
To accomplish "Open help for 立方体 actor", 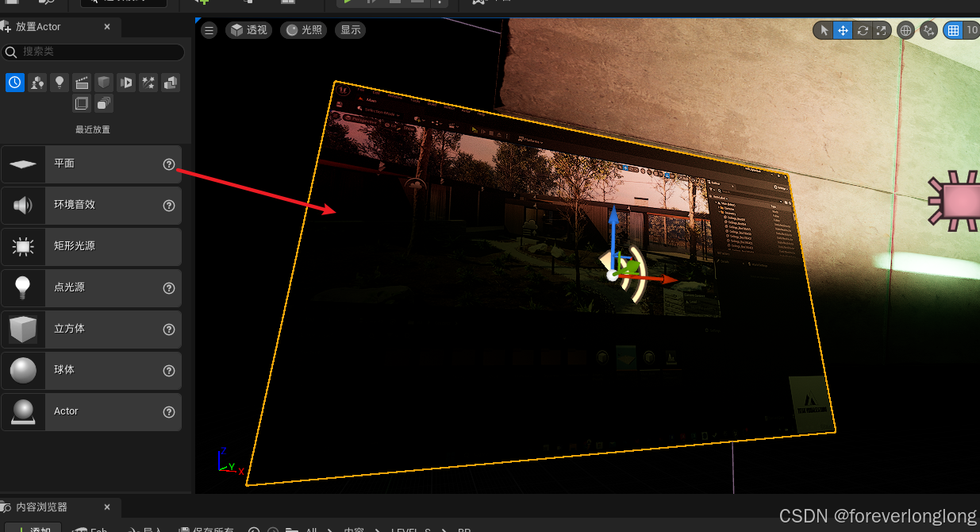I will pos(169,330).
